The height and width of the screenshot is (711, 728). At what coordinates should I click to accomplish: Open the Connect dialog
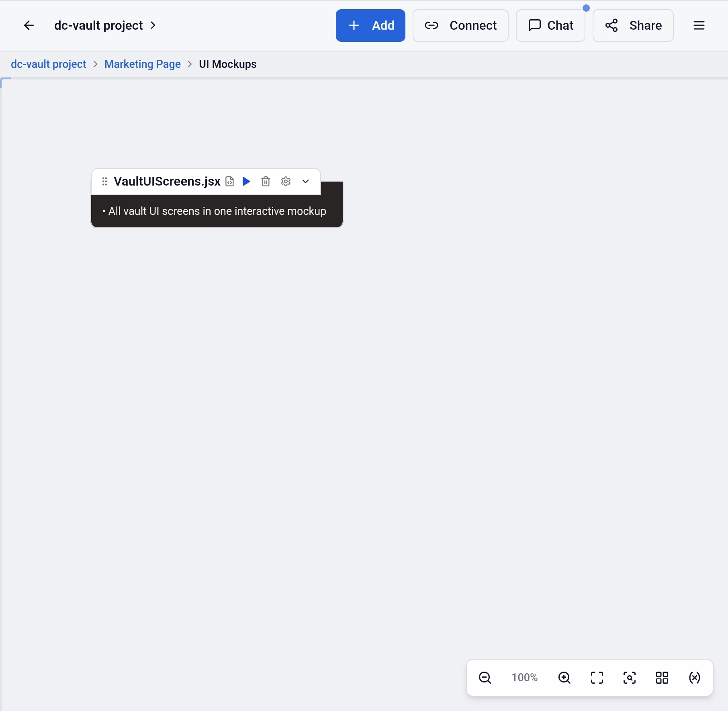point(460,26)
